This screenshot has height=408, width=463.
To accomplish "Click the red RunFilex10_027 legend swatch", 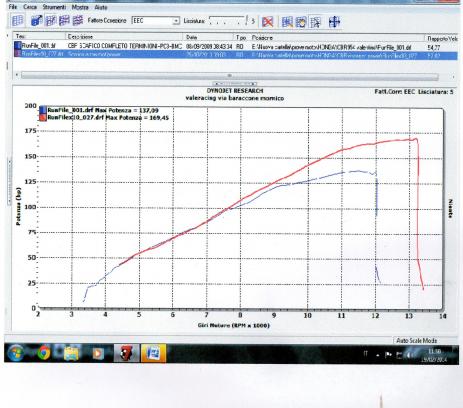I will click(43, 117).
